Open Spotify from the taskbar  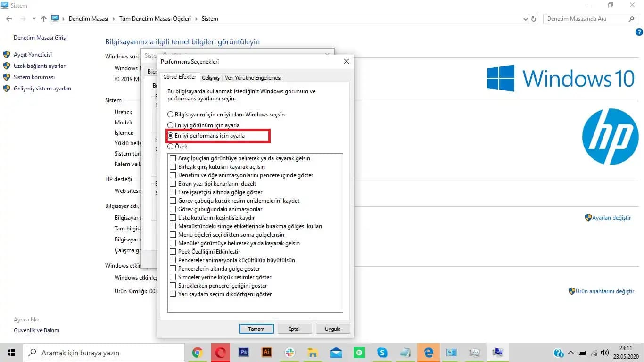pyautogui.click(x=359, y=353)
